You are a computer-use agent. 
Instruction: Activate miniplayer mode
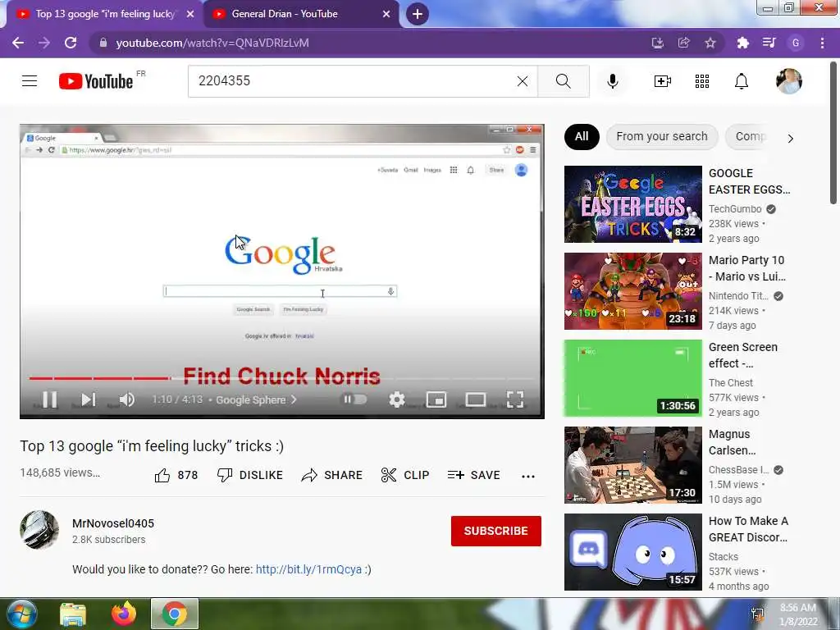[x=436, y=399]
